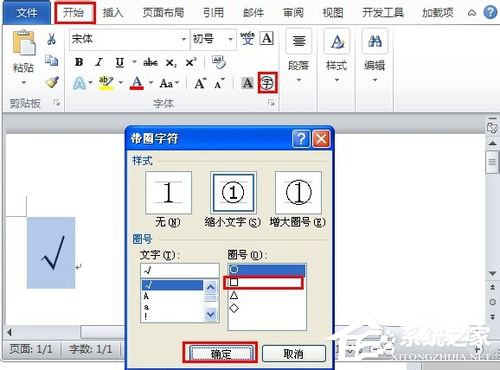Click Grow Font icon
Screen dimensions: 500x370
click(200, 83)
